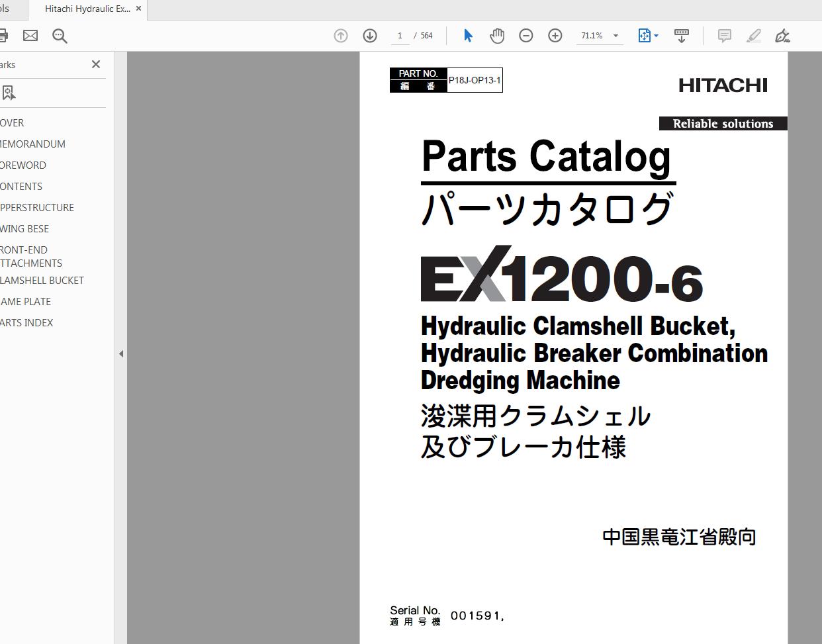This screenshot has height=644, width=822.
Task: Click the Reliable solutions banner
Action: click(723, 124)
